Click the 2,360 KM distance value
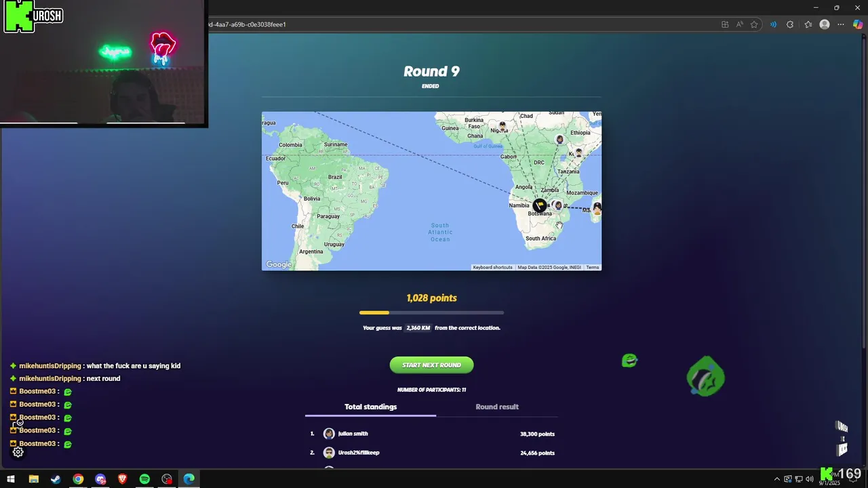 pyautogui.click(x=418, y=327)
